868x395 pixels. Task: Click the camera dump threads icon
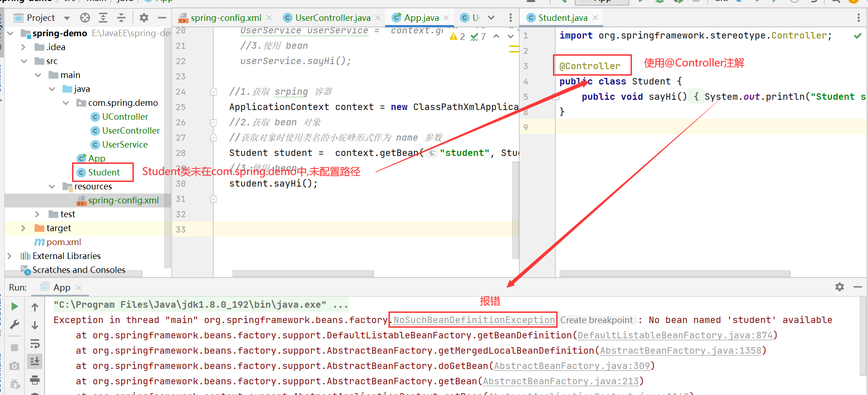pyautogui.click(x=14, y=366)
